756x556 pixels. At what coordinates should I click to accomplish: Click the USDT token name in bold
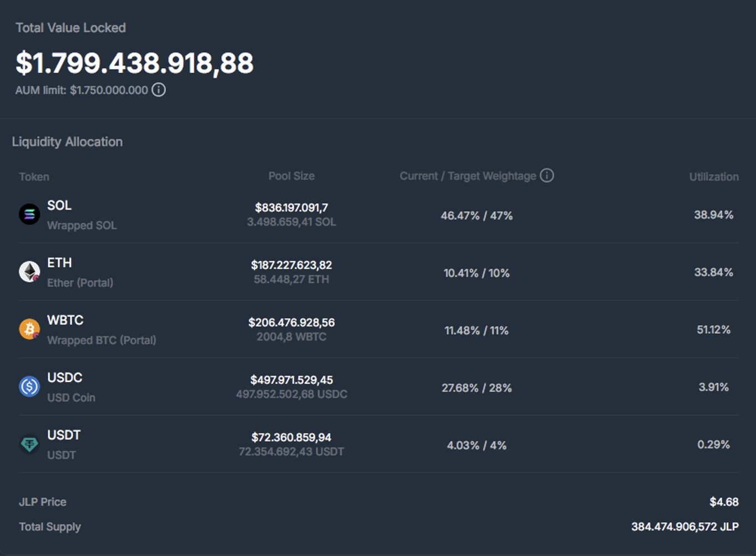pyautogui.click(x=64, y=435)
